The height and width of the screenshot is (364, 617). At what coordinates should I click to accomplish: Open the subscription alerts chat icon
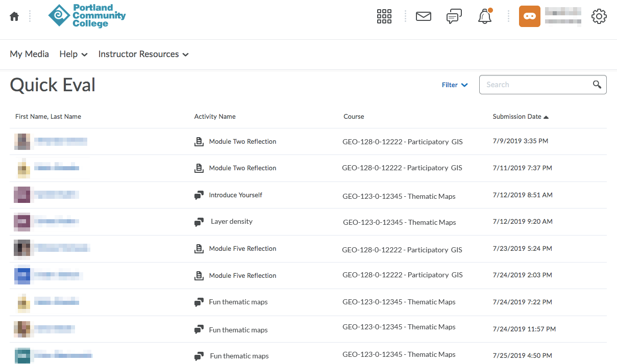pos(454,16)
